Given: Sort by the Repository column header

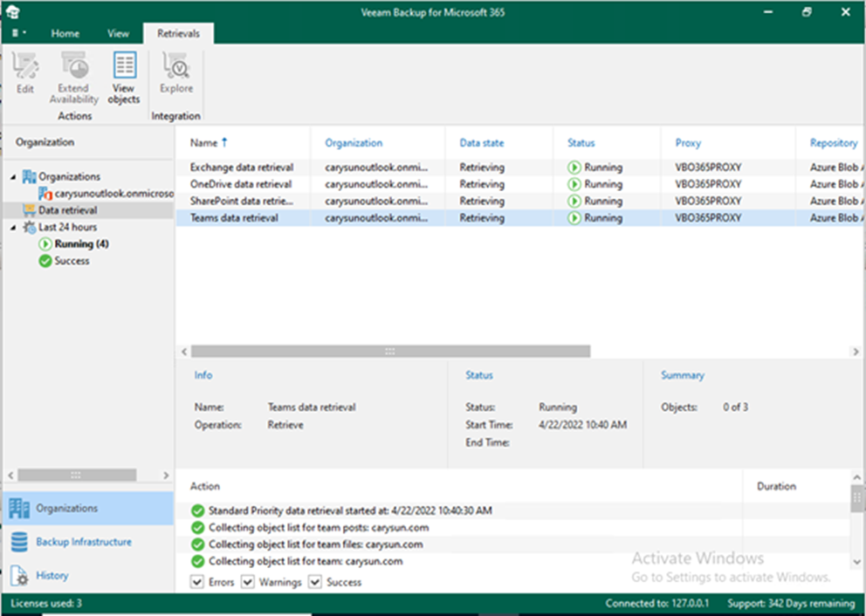Looking at the screenshot, I should coord(834,143).
